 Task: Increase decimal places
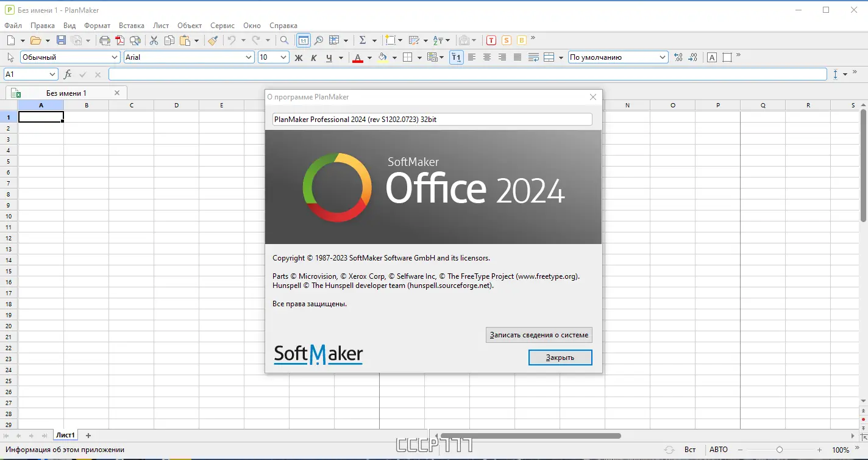point(678,57)
